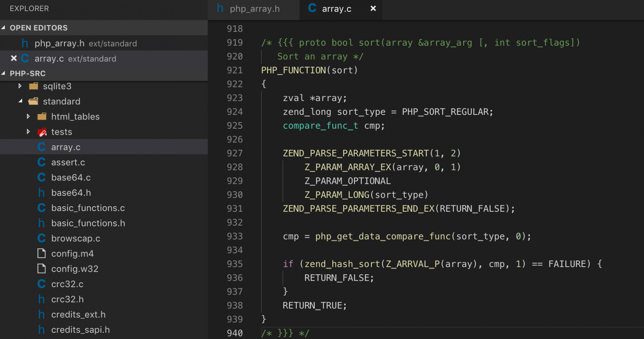
Task: Expand the sqlite3 folder arrow
Action: point(20,86)
